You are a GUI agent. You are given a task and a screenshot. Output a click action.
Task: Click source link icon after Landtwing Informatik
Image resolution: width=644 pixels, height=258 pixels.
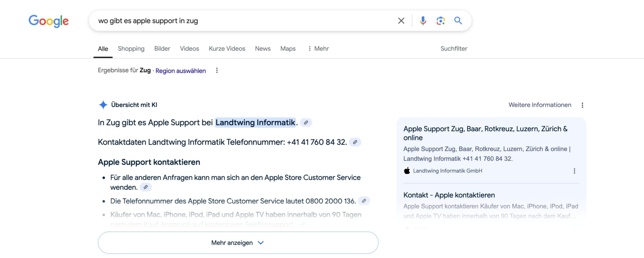pos(306,123)
